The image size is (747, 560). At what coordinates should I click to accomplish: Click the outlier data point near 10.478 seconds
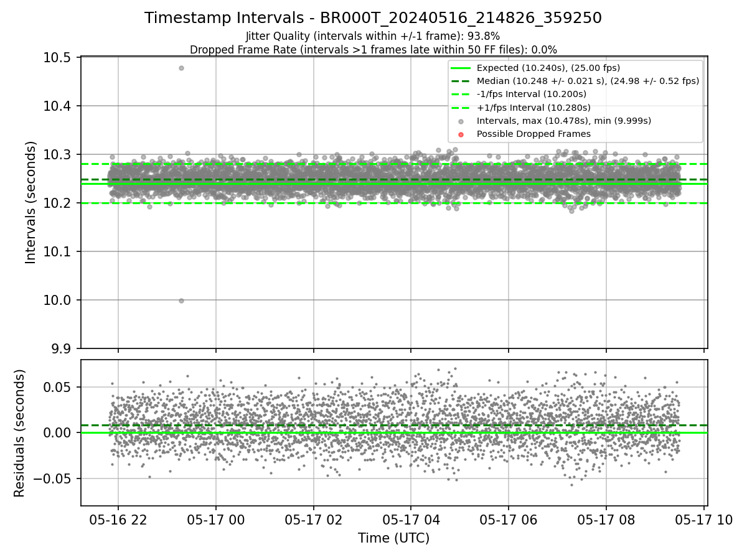181,68
